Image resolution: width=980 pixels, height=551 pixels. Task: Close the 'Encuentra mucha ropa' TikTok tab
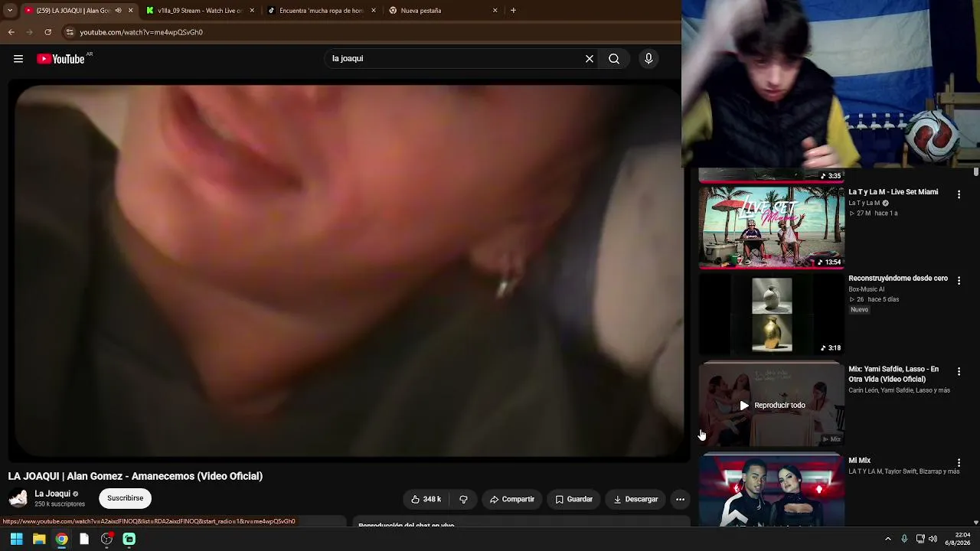pyautogui.click(x=374, y=11)
